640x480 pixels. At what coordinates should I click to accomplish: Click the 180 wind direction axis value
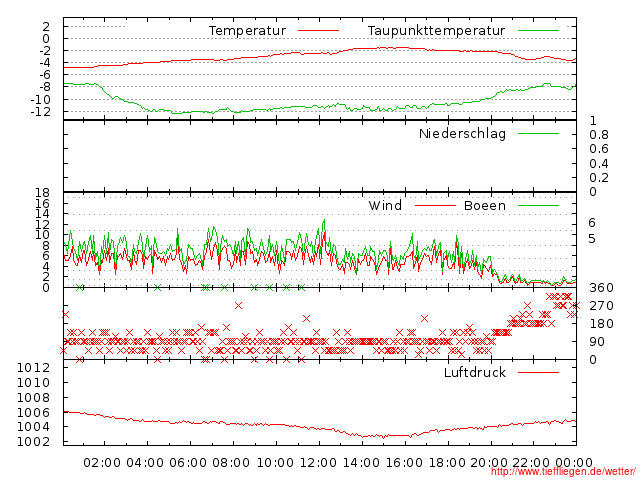tap(601, 324)
